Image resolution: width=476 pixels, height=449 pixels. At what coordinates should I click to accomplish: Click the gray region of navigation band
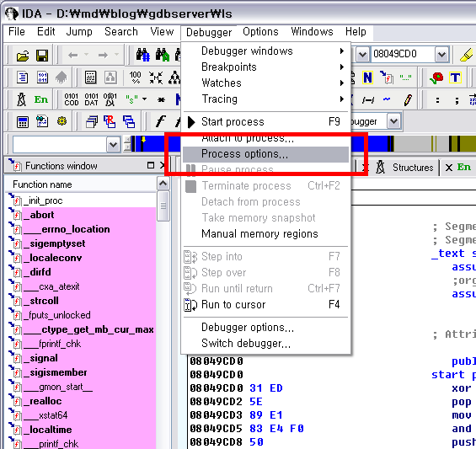coord(413,144)
